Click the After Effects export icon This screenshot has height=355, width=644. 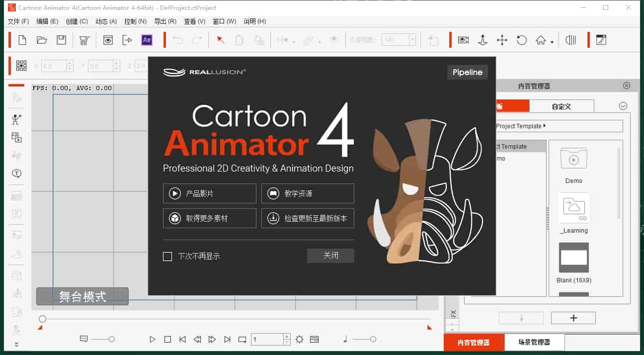(147, 40)
